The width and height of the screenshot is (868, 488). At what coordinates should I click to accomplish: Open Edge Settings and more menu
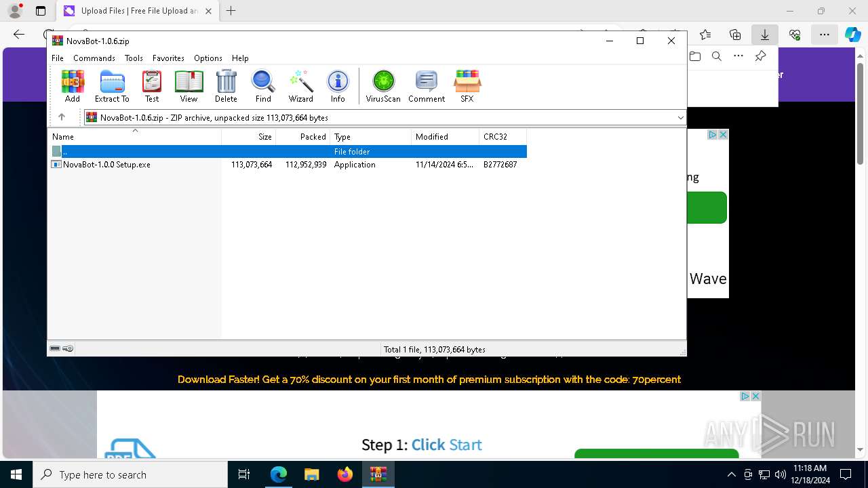(x=824, y=35)
